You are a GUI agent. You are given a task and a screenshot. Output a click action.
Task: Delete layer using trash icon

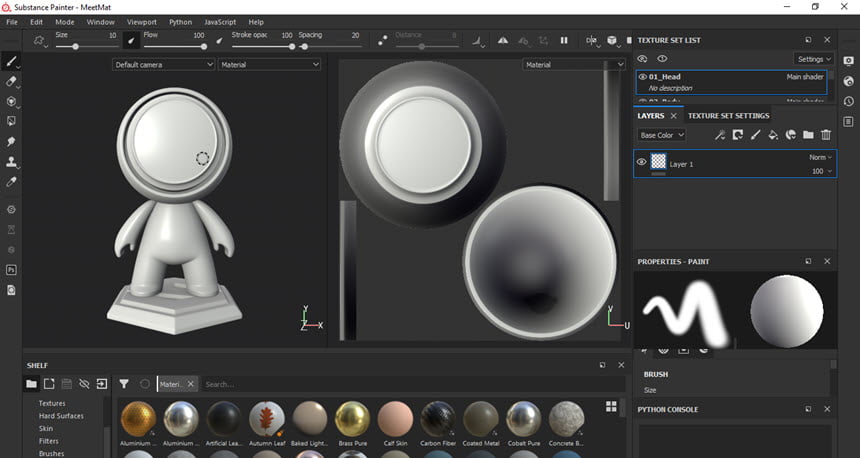(826, 135)
